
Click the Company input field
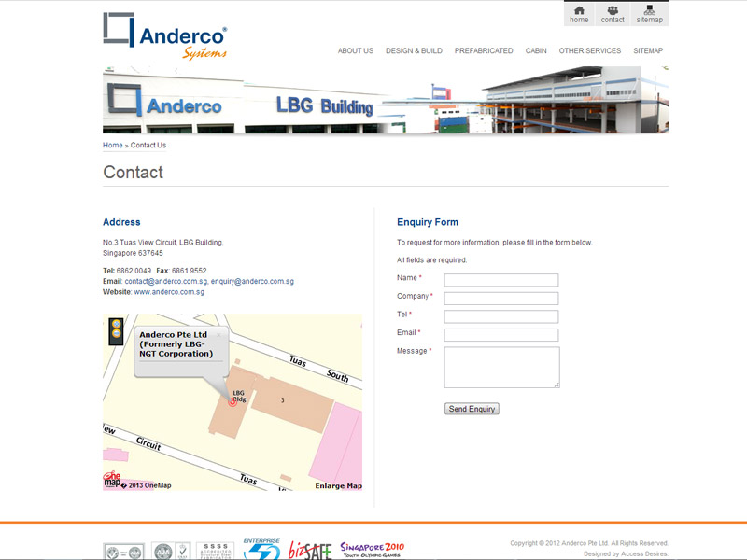click(501, 299)
